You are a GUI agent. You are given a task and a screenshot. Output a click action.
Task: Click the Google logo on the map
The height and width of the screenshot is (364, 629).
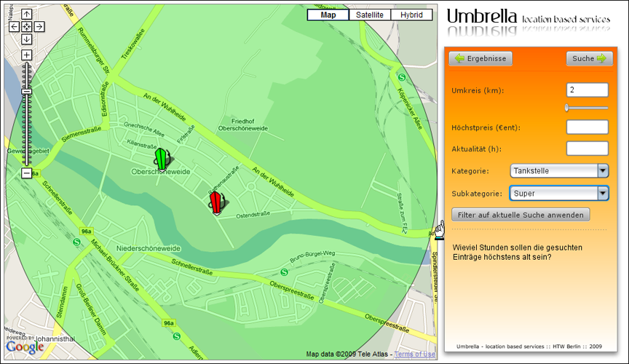pyautogui.click(x=25, y=347)
